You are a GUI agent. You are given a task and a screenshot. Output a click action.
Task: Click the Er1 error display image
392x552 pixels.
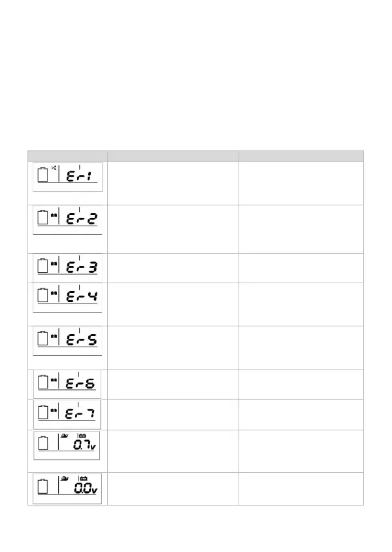tap(68, 177)
